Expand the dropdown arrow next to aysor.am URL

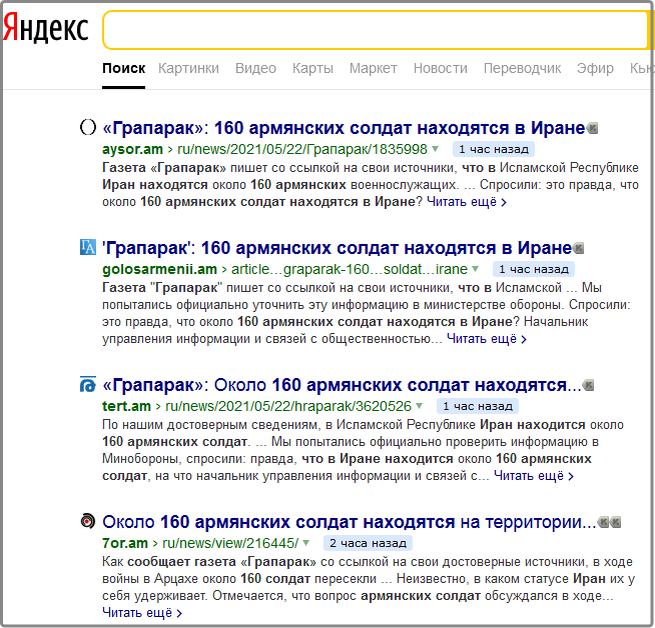(435, 148)
